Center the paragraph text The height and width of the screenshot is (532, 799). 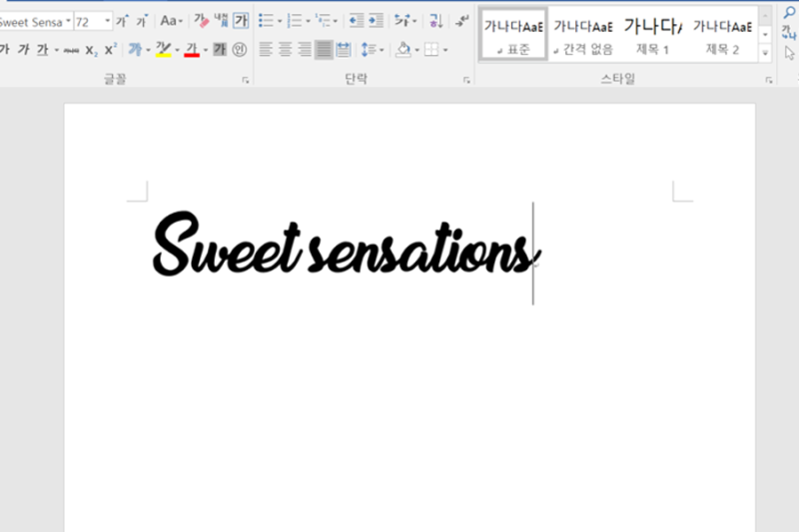pos(285,49)
